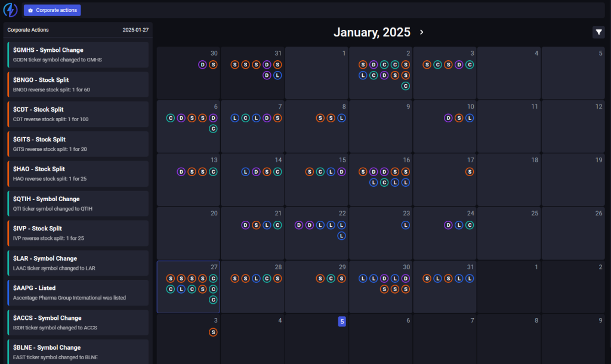Viewport: 611px width, 364px height.
Task: Select the C icon on January 21
Action: point(277,225)
